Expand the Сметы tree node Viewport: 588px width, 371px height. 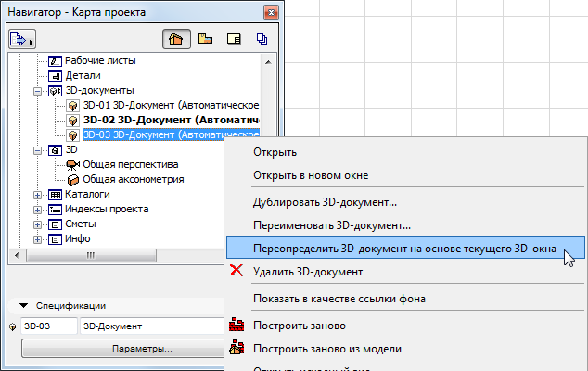(x=37, y=224)
